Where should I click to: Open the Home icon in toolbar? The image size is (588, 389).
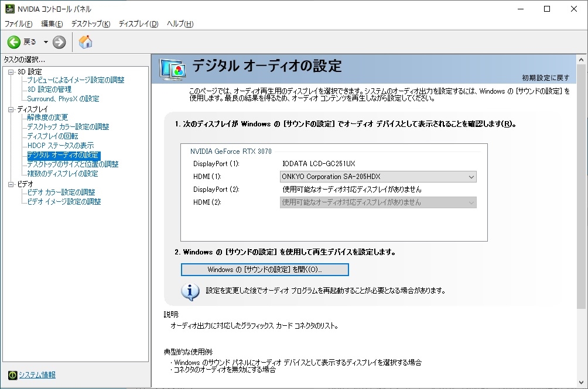click(86, 42)
